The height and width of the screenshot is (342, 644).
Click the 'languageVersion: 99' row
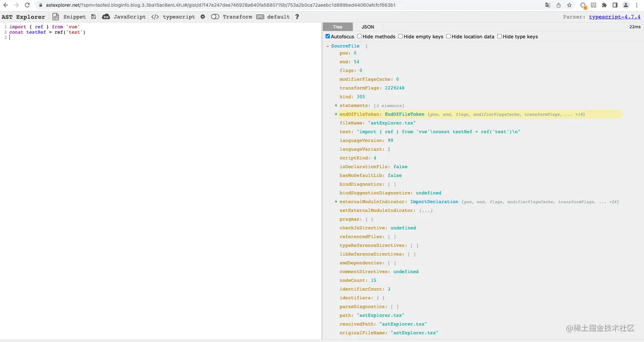click(x=366, y=141)
